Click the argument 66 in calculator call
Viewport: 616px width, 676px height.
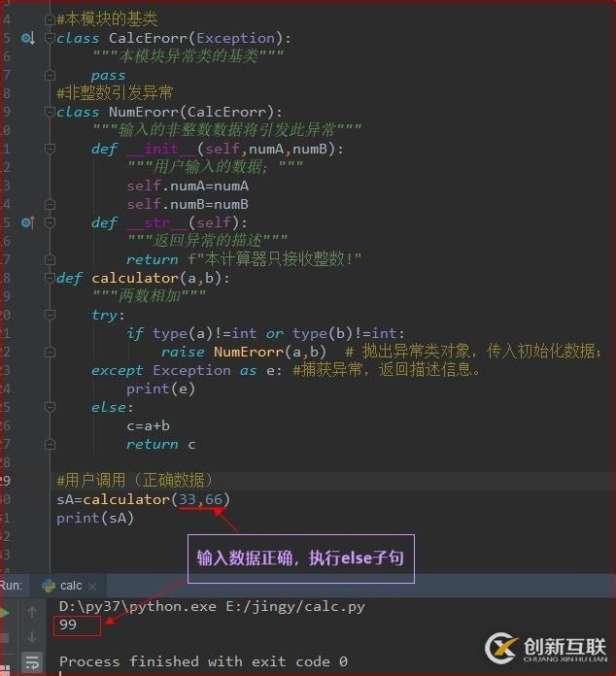(x=214, y=499)
